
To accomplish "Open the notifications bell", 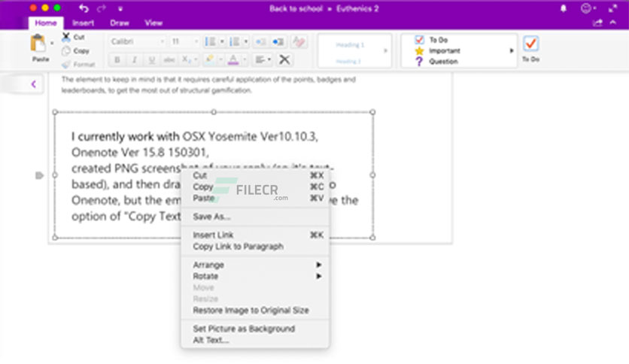I will [x=564, y=8].
